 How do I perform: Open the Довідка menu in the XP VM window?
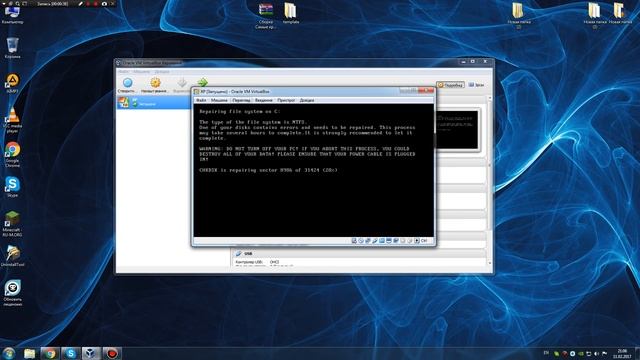point(307,100)
